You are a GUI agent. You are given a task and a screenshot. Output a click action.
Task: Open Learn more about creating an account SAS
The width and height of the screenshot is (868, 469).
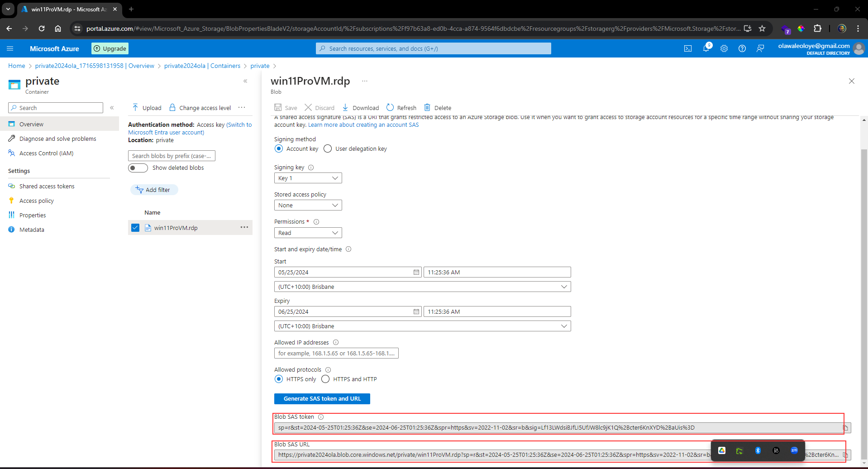pos(363,125)
